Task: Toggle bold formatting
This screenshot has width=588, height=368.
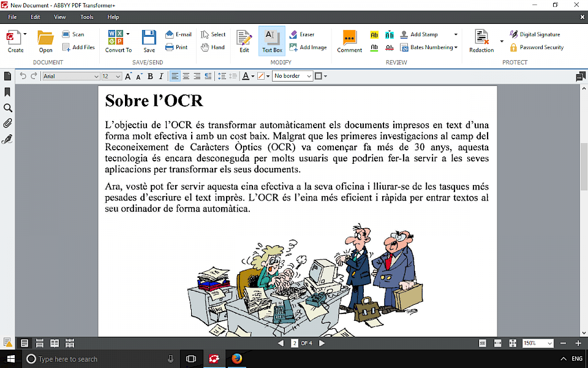Action: tap(150, 76)
